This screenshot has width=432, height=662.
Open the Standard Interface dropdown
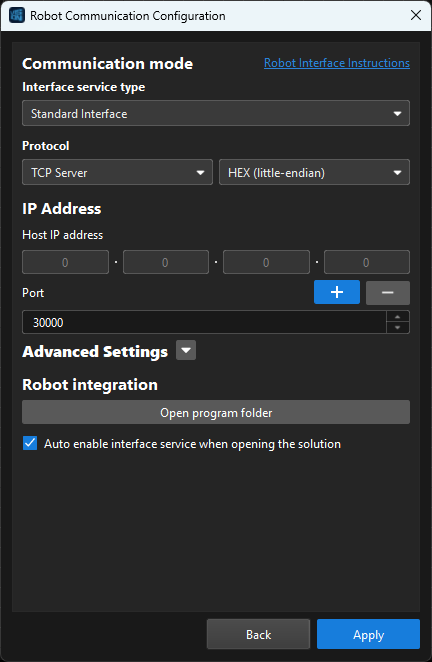pos(216,113)
